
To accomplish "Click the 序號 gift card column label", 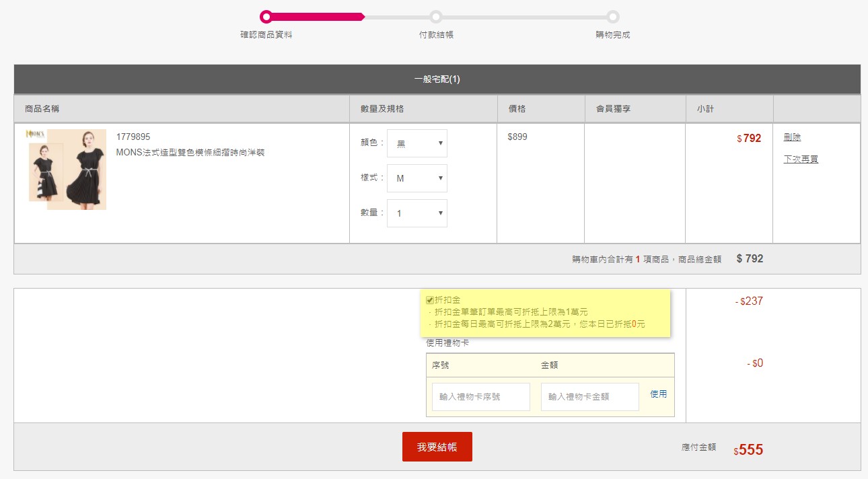I will coord(441,365).
